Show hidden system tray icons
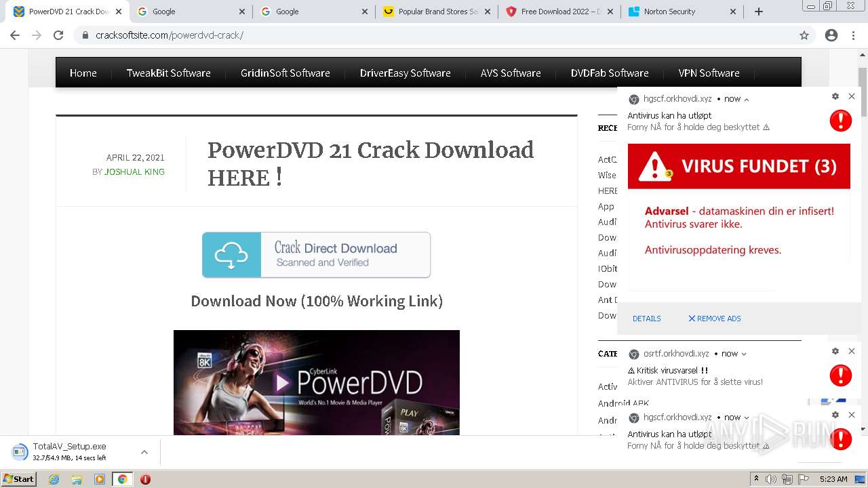 [756, 479]
